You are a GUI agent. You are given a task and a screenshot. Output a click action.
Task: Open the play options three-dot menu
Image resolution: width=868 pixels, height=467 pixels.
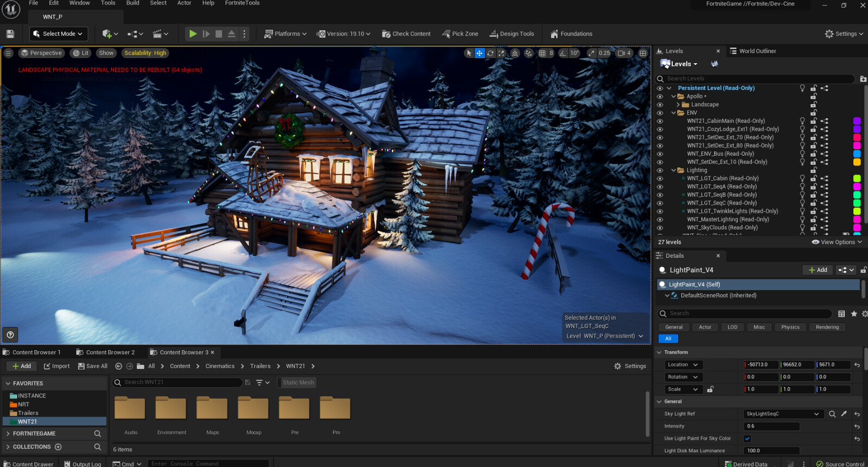pyautogui.click(x=244, y=34)
